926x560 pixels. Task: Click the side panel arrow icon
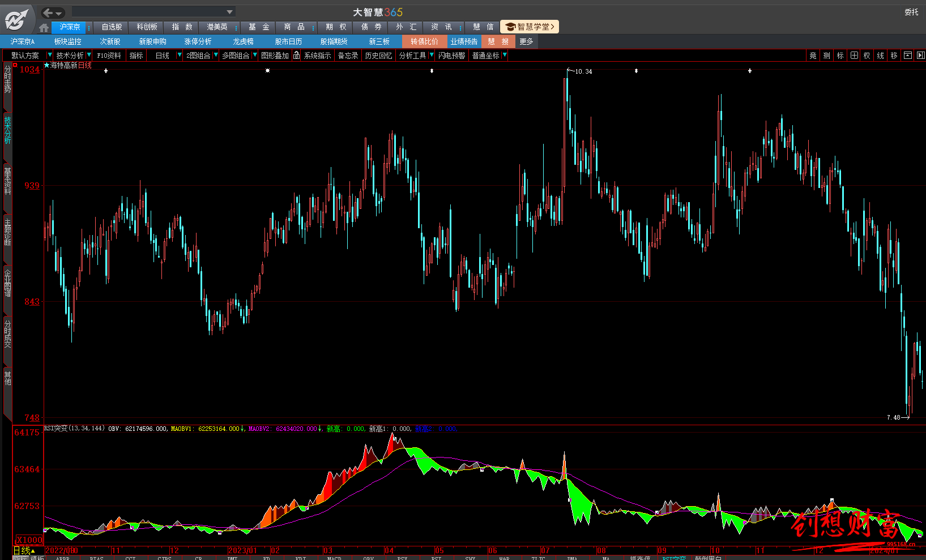point(920,55)
